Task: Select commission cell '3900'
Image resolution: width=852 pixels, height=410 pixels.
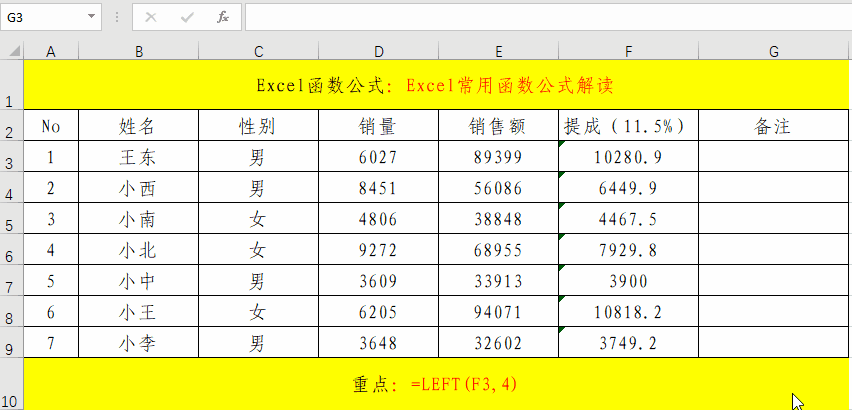Action: (x=629, y=280)
